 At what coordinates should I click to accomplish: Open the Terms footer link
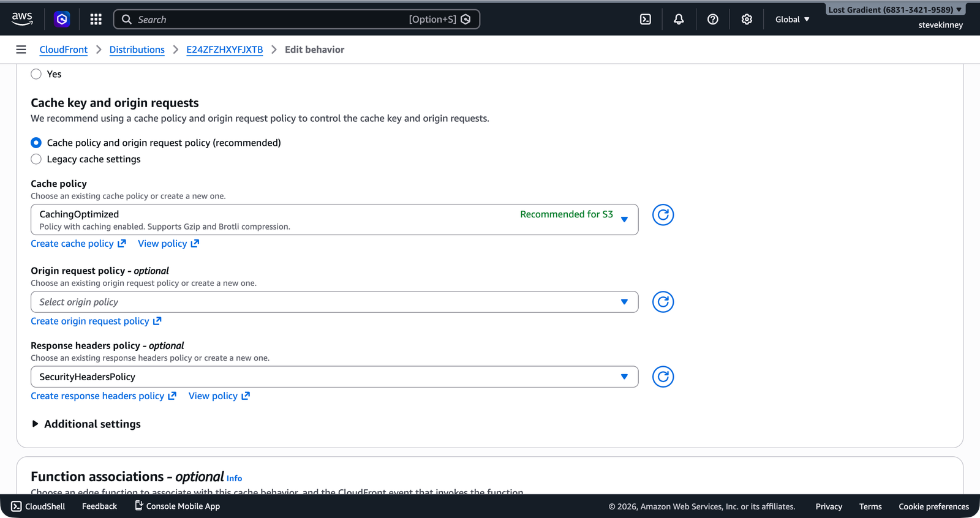[x=870, y=506]
